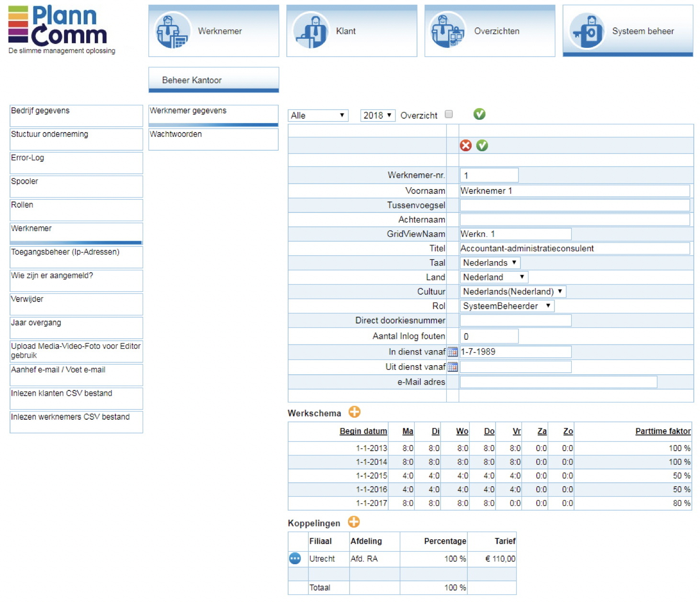
Task: Open the Systeem beheer main tab
Action: tap(628, 31)
